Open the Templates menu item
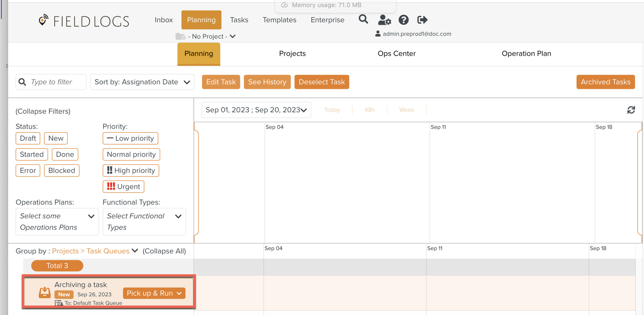This screenshot has width=644, height=315. [x=279, y=20]
